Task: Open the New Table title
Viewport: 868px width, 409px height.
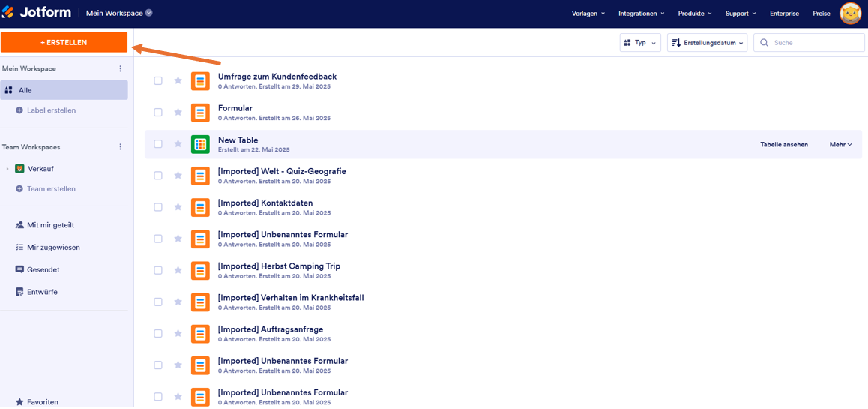Action: [238, 140]
